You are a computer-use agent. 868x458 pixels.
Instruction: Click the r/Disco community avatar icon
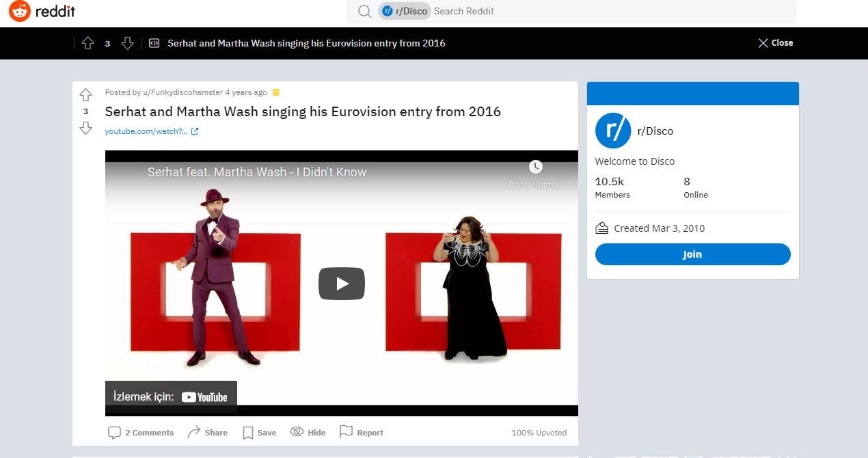(613, 131)
